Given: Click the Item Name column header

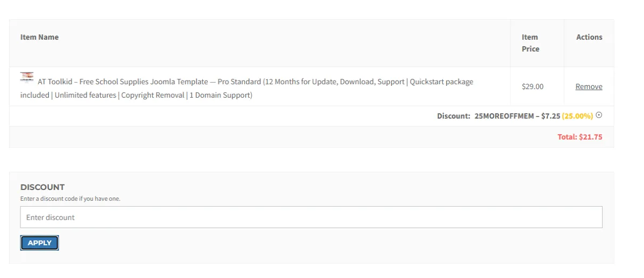Looking at the screenshot, I should [x=40, y=37].
